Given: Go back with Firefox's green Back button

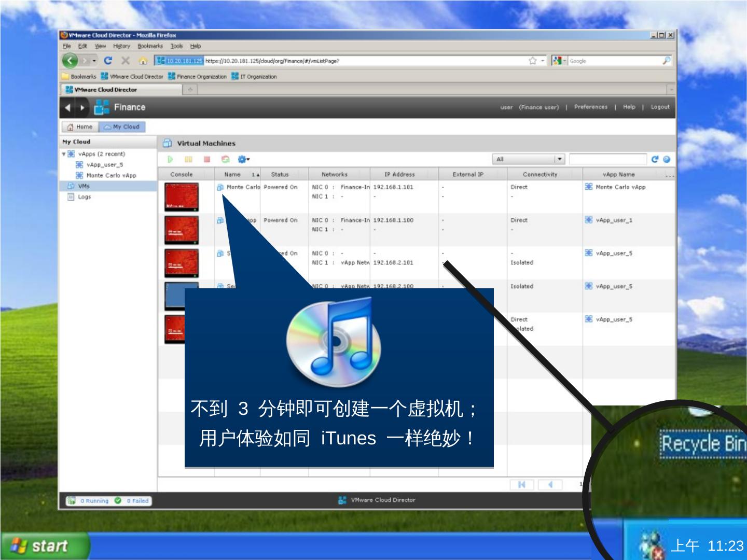Looking at the screenshot, I should pos(70,61).
